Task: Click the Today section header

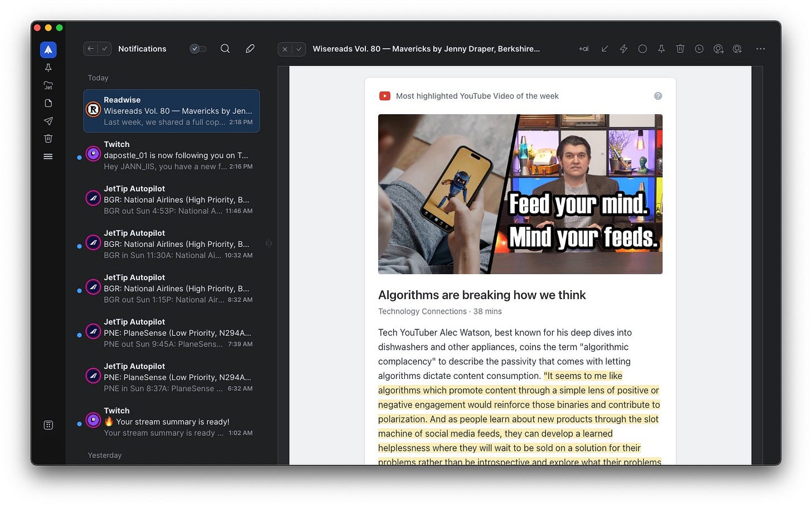Action: pyautogui.click(x=98, y=78)
